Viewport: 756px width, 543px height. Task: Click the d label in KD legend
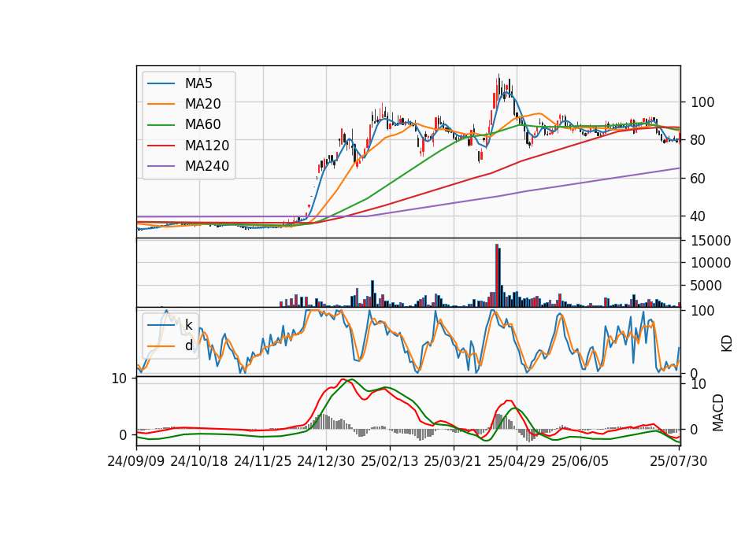(189, 345)
